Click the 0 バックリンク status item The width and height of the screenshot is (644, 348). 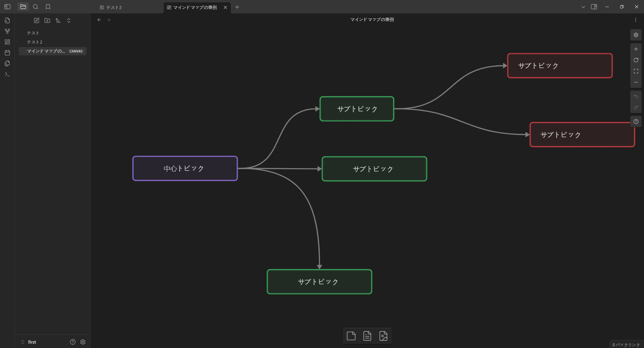click(x=626, y=345)
